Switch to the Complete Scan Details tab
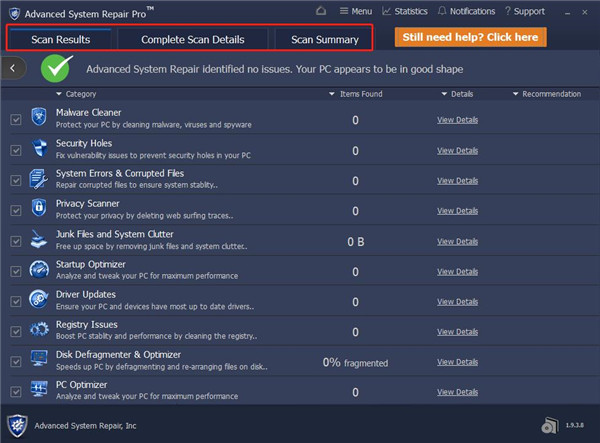This screenshot has width=600, height=443. [x=192, y=39]
